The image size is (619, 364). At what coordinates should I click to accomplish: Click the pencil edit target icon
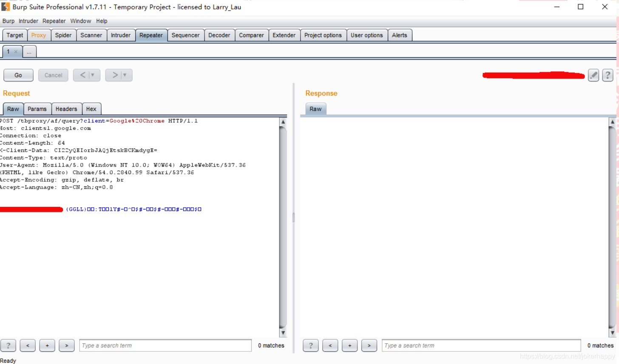(x=593, y=75)
